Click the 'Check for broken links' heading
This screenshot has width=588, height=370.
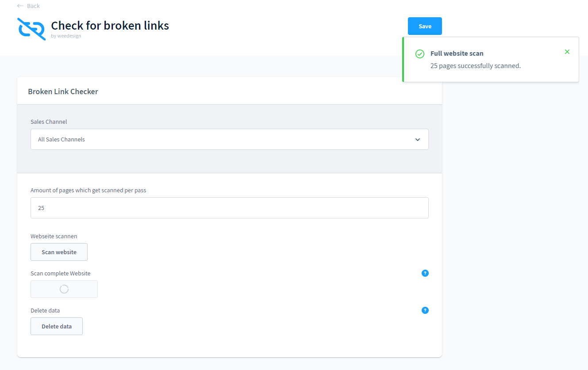pos(110,26)
